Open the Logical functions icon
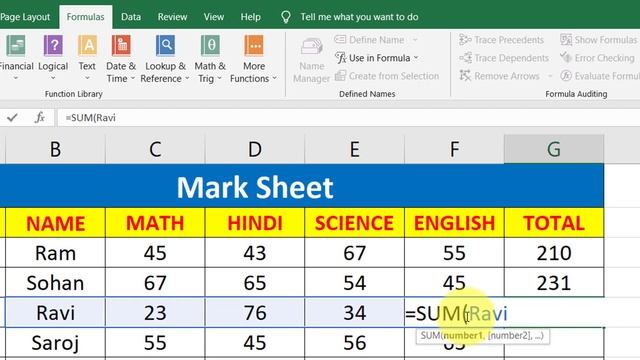This screenshot has height=360, width=640. click(x=53, y=45)
